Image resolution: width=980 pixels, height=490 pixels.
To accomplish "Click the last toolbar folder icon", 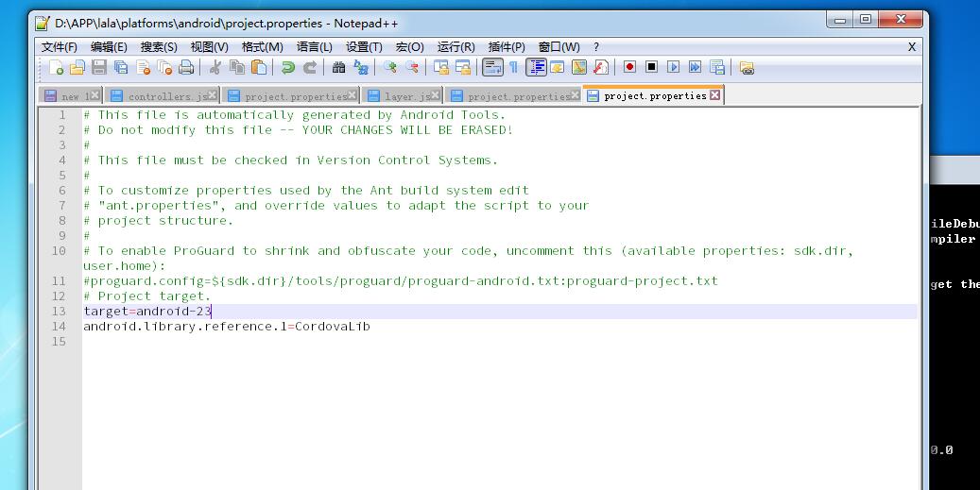I will pyautogui.click(x=747, y=67).
